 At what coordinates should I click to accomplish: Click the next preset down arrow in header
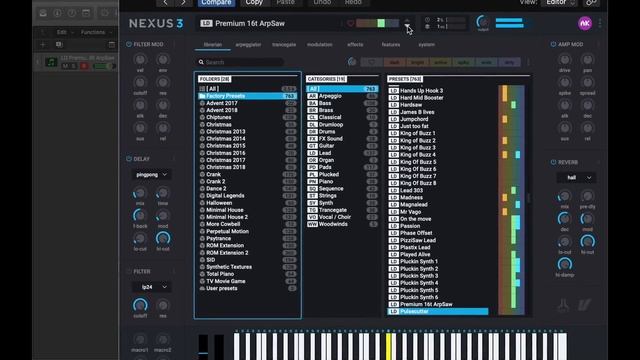(x=407, y=27)
